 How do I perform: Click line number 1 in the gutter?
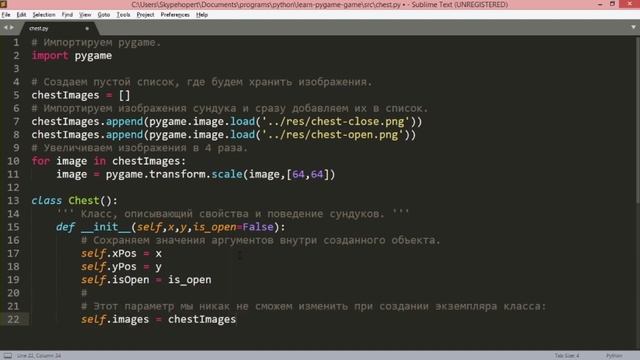pos(16,42)
